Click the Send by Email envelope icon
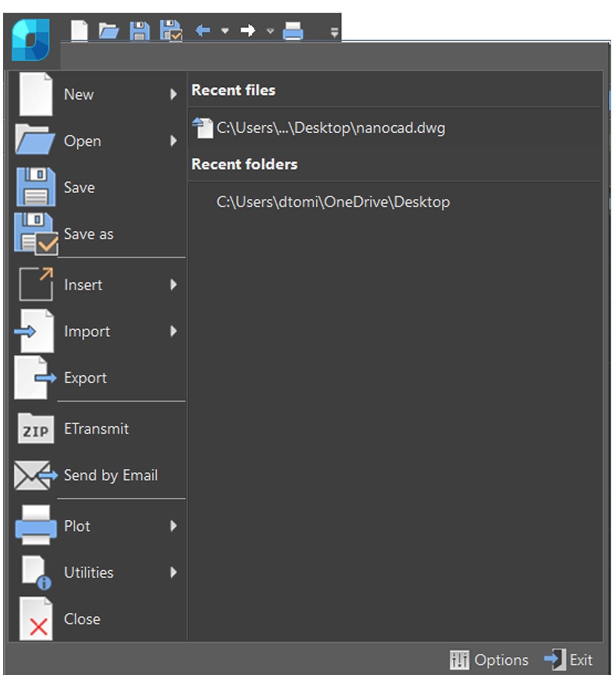Screen dimensions: 616x677 (36, 475)
